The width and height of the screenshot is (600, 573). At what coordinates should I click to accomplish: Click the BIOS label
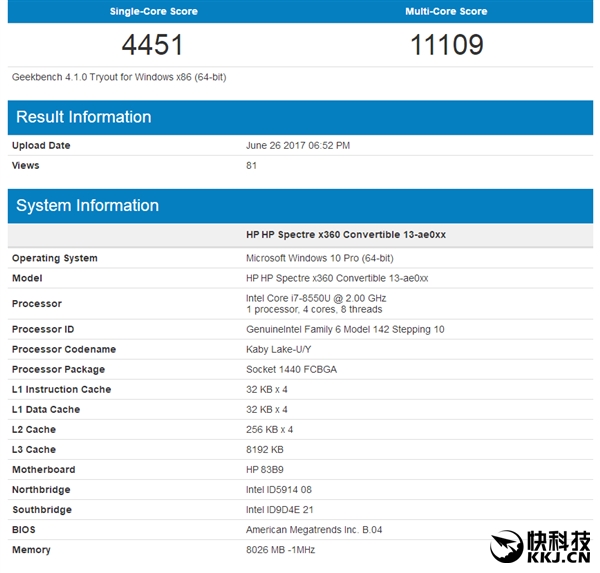24,530
